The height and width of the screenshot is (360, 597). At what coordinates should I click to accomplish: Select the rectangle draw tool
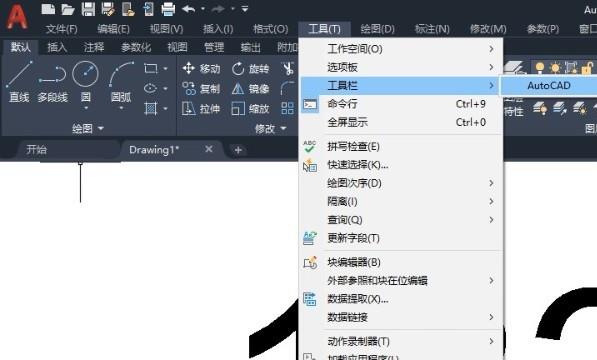pos(151,68)
